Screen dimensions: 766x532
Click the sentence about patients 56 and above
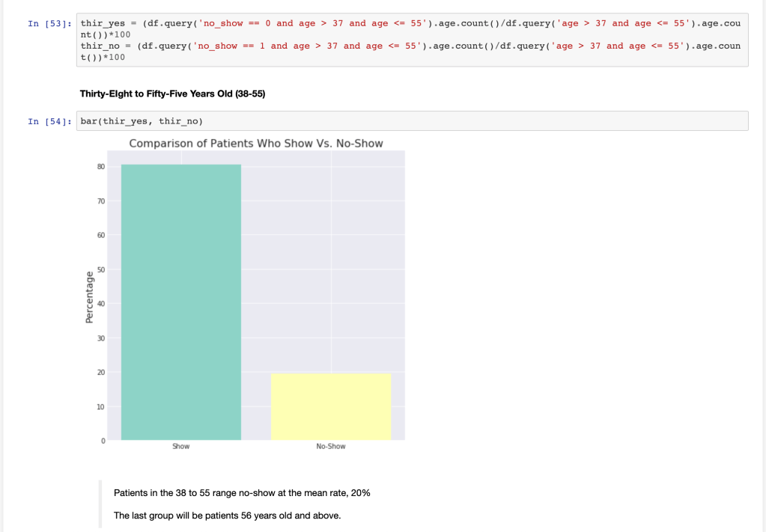[x=227, y=516]
